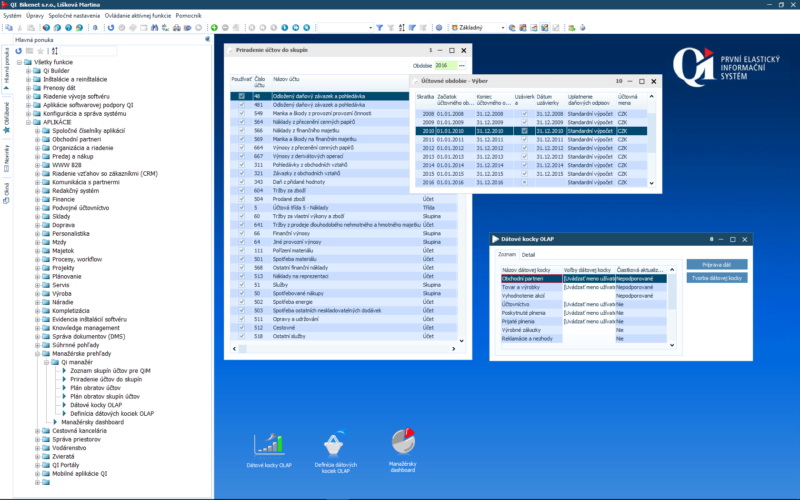This screenshot has width=800, height=500.
Task: Go to next record with blue arrow icon
Action: point(285,28)
